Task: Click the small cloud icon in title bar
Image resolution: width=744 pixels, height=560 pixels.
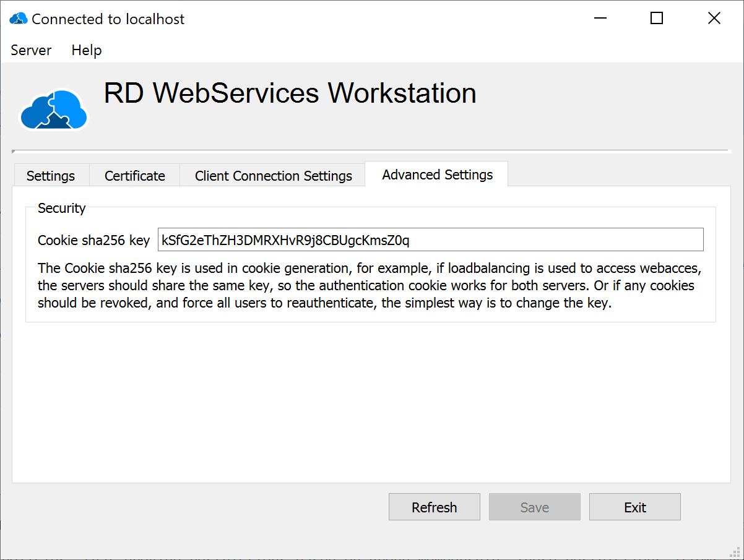Action: [x=18, y=19]
